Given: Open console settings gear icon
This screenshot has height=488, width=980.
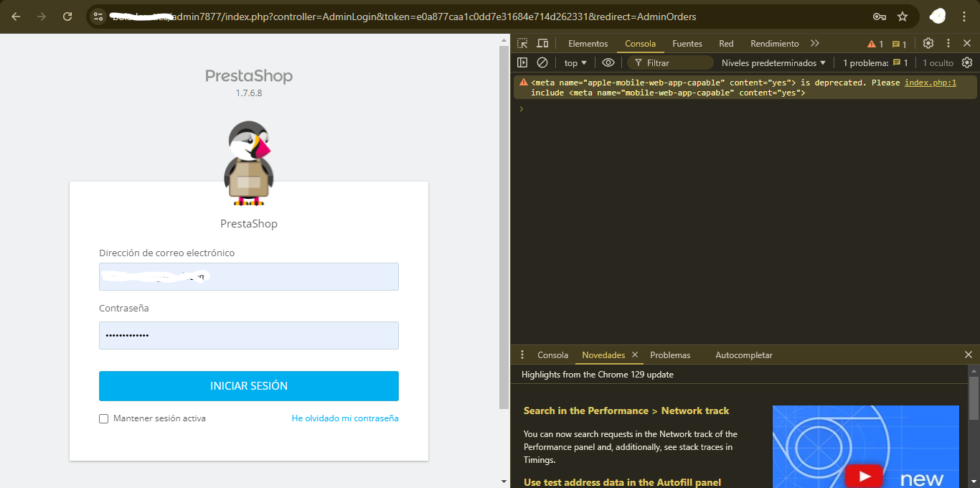Looking at the screenshot, I should (x=967, y=63).
